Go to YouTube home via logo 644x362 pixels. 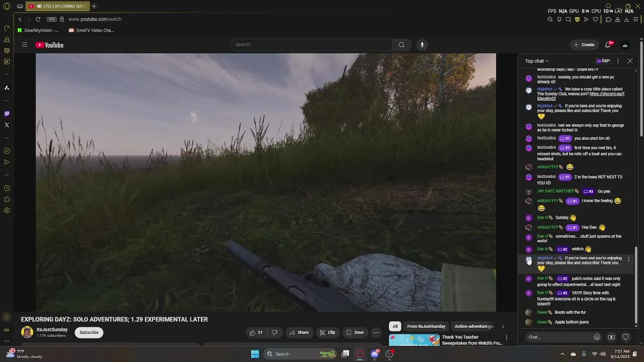[49, 45]
